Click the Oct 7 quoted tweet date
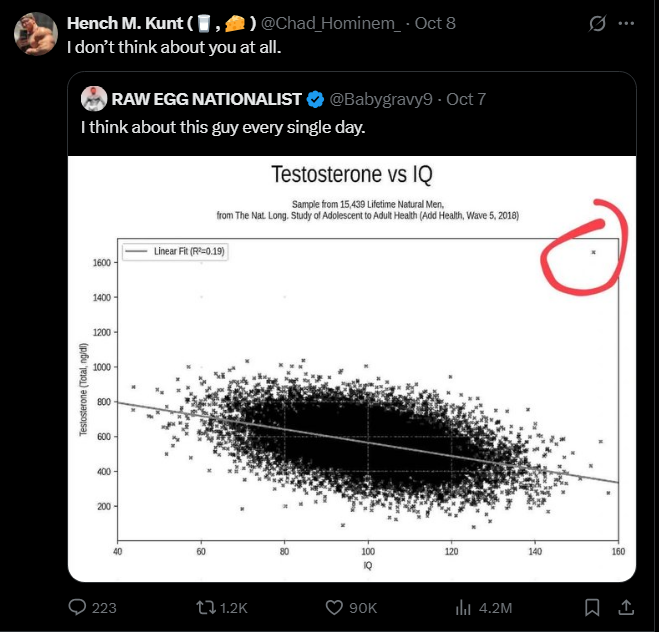 [x=466, y=99]
